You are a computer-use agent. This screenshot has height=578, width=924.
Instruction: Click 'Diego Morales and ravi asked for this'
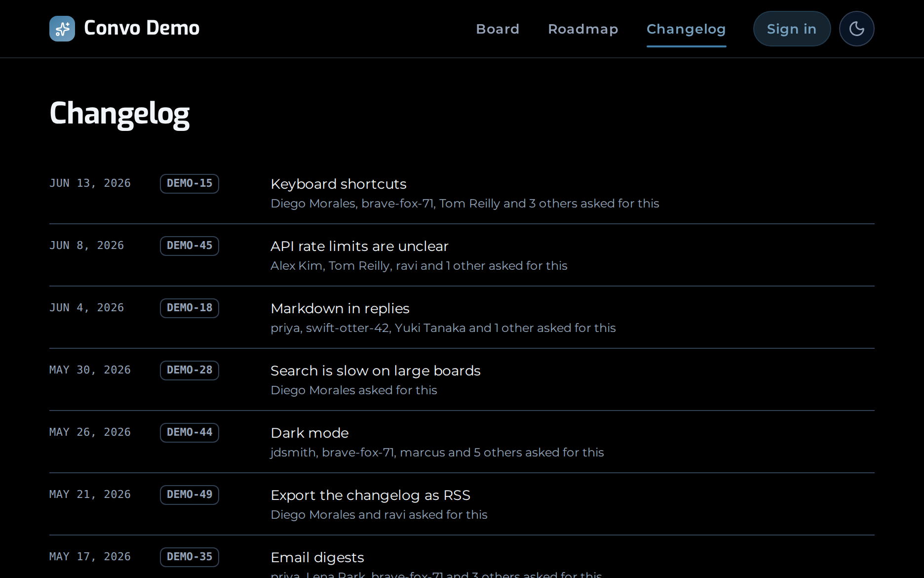point(379,515)
